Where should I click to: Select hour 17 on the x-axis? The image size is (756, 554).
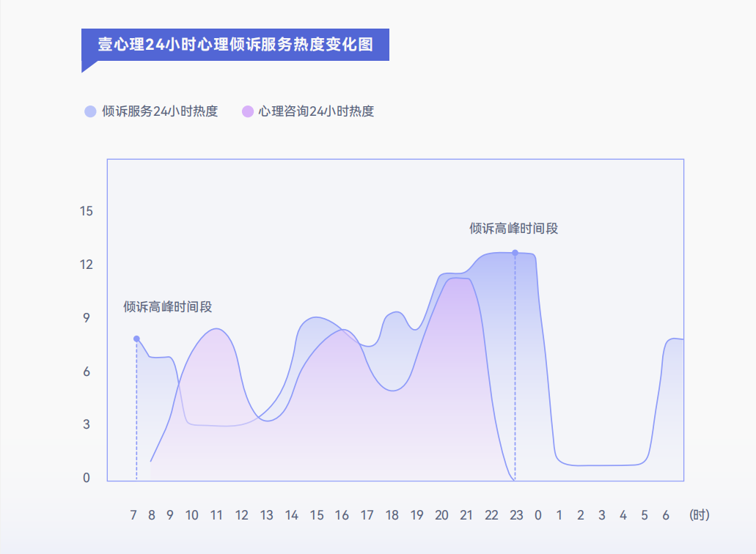[x=367, y=515]
